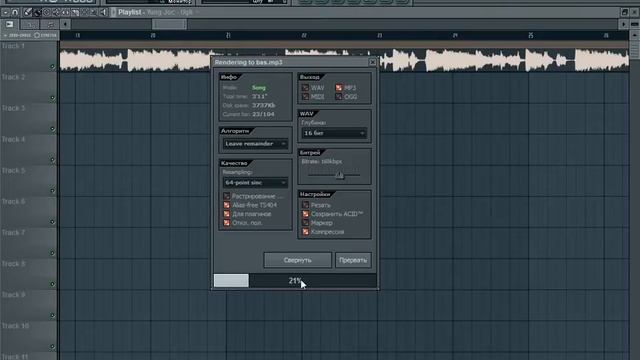Click the right arrow of the horizontal scroller
This screenshot has width=640, height=360.
624,24
